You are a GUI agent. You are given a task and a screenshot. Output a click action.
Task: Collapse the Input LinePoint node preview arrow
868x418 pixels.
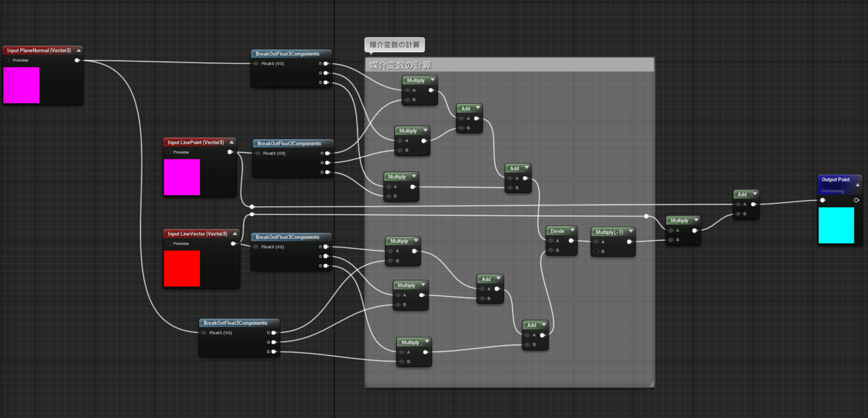(x=231, y=142)
